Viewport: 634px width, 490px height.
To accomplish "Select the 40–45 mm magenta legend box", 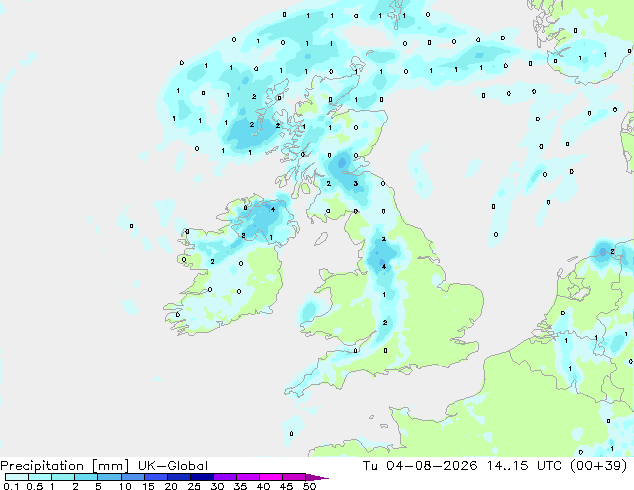I will pyautogui.click(x=271, y=477).
